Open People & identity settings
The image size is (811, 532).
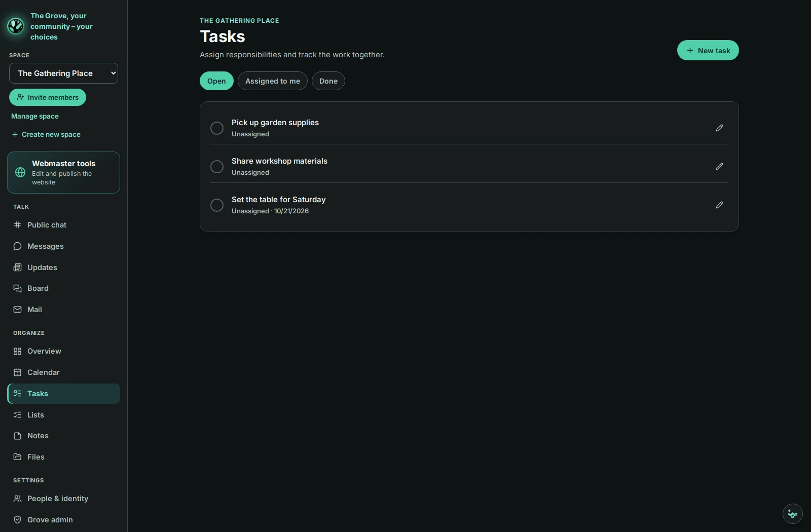[x=63, y=499]
